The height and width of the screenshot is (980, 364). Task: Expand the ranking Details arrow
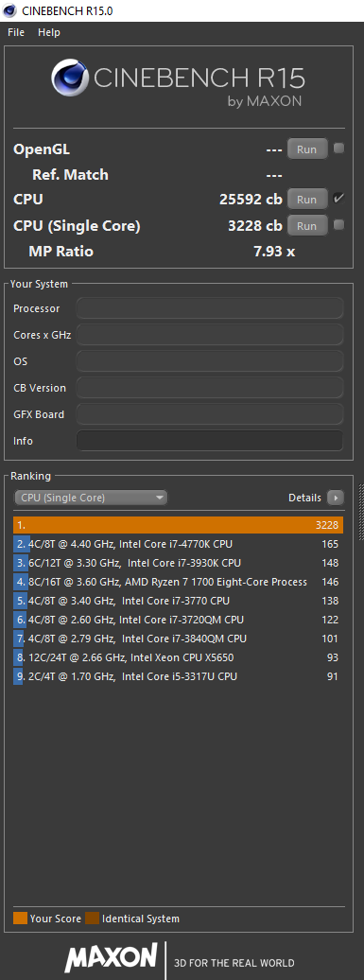[336, 498]
